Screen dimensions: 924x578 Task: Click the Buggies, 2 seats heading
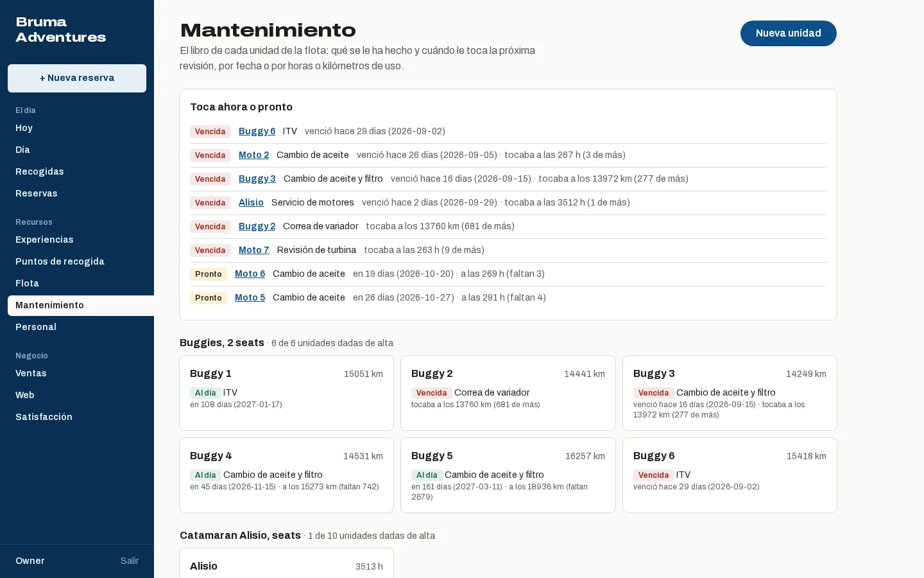222,343
